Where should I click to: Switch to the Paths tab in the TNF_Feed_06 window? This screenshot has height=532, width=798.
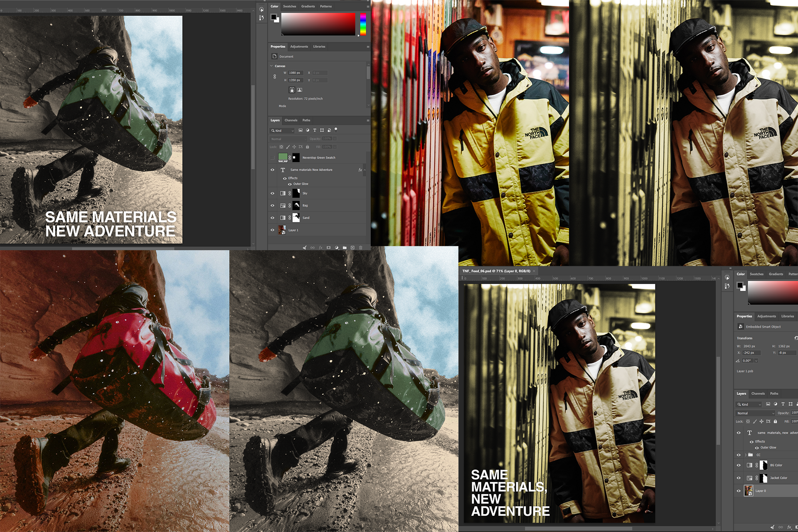point(774,394)
